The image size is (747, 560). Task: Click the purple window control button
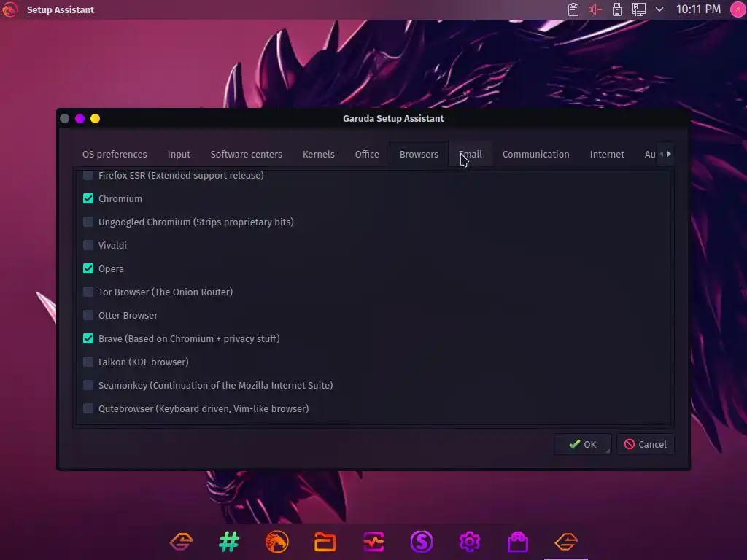pos(80,119)
